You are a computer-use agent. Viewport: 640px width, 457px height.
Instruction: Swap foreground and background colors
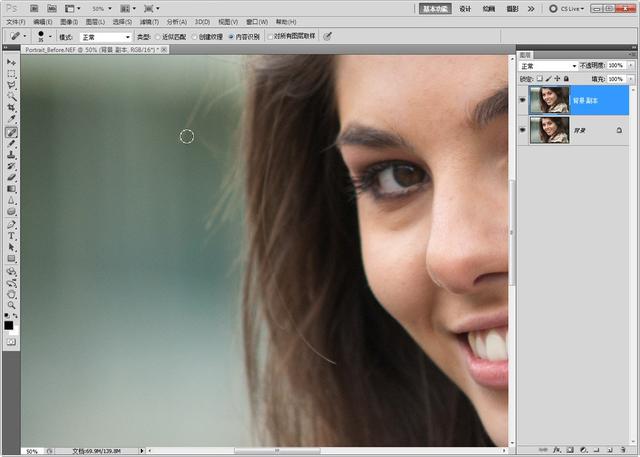[15, 316]
